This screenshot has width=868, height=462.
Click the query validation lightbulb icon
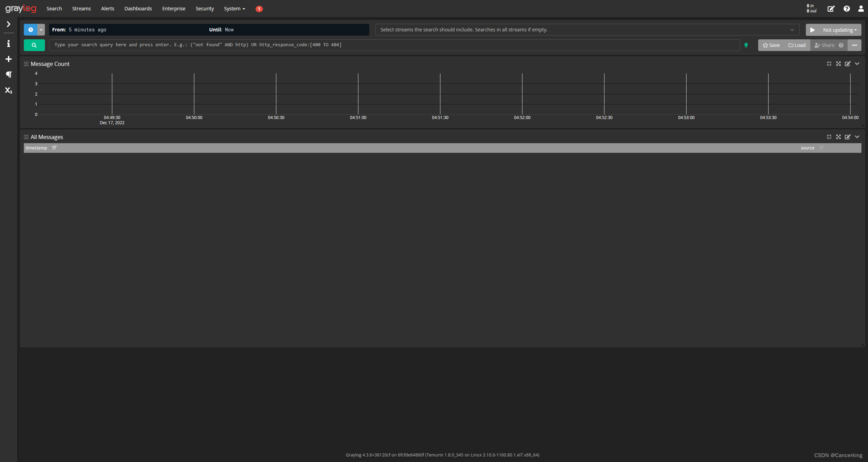click(x=746, y=45)
